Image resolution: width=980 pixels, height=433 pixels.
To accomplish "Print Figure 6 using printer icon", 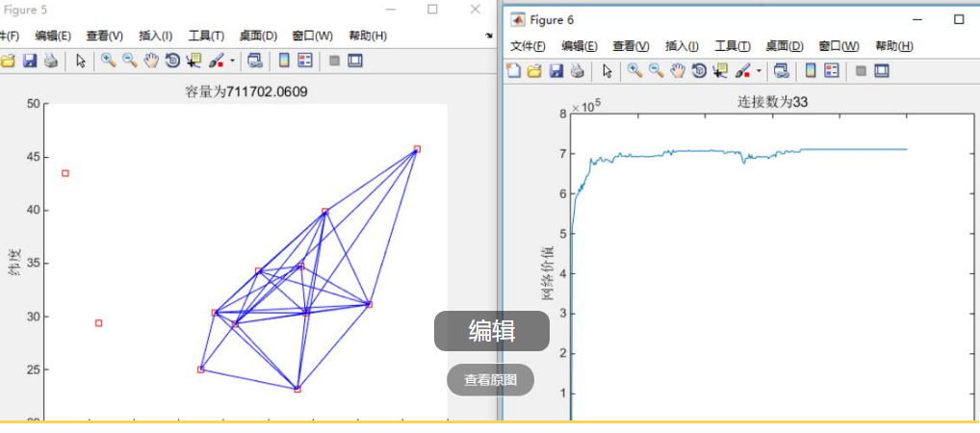I will point(577,70).
